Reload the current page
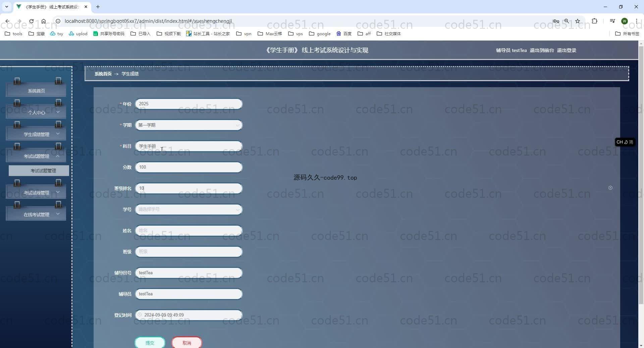Image resolution: width=644 pixels, height=348 pixels. coord(31,21)
